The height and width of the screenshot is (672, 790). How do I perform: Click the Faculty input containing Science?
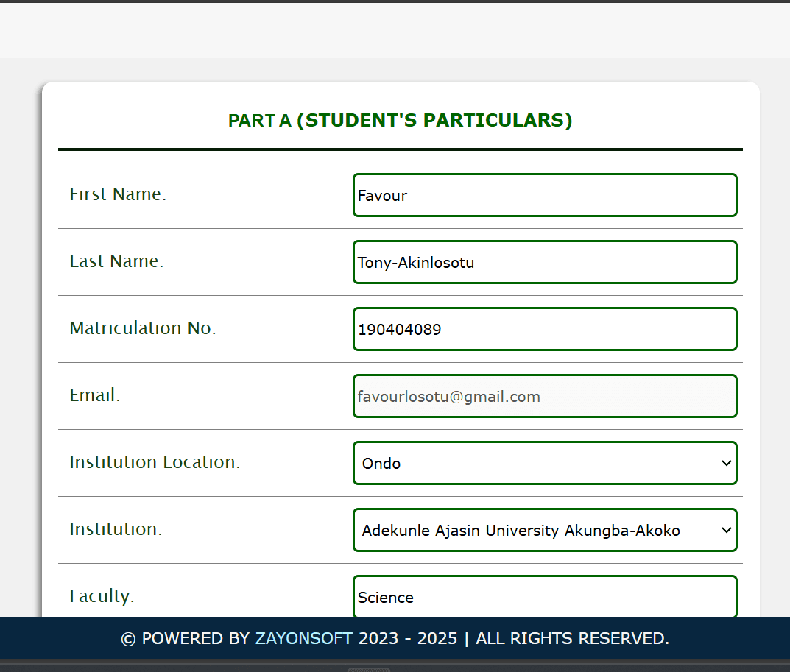pos(545,597)
